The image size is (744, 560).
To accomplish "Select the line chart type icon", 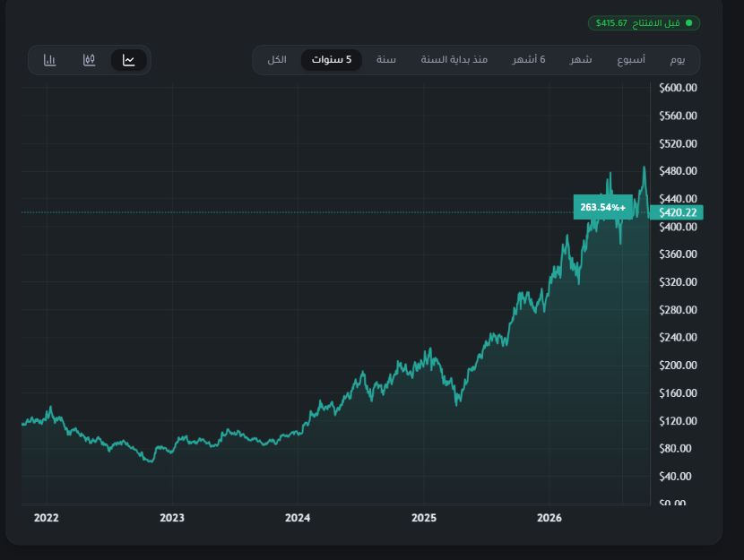I will pos(128,60).
